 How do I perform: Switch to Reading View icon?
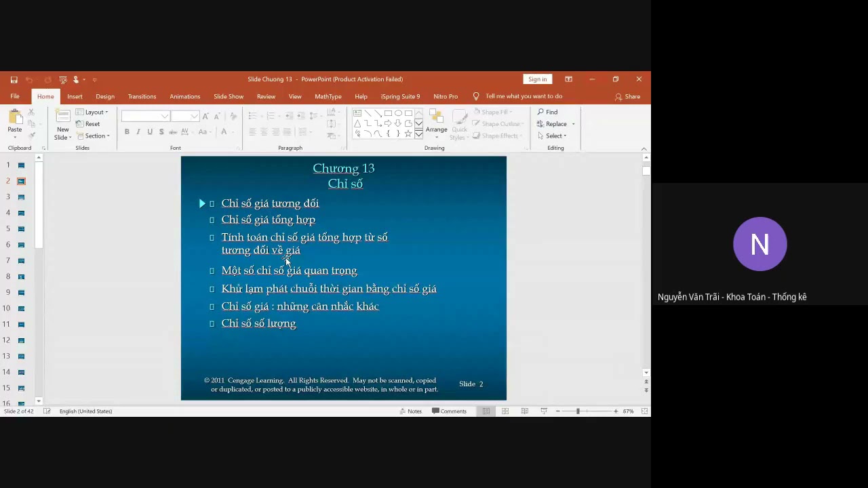(x=524, y=411)
